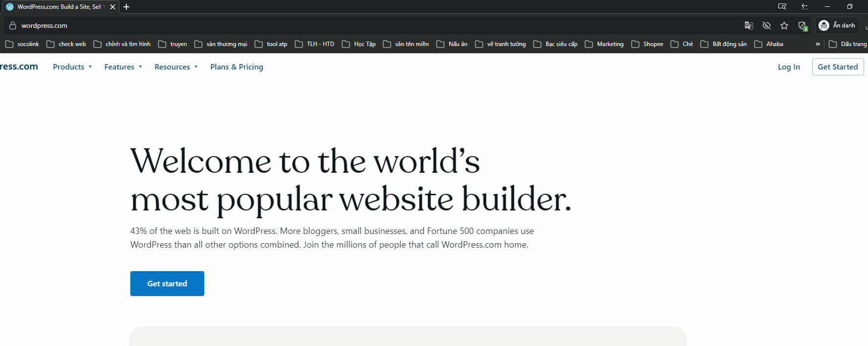Image resolution: width=868 pixels, height=346 pixels.
Task: Open the Học Tập bookmark folder
Action: [359, 44]
